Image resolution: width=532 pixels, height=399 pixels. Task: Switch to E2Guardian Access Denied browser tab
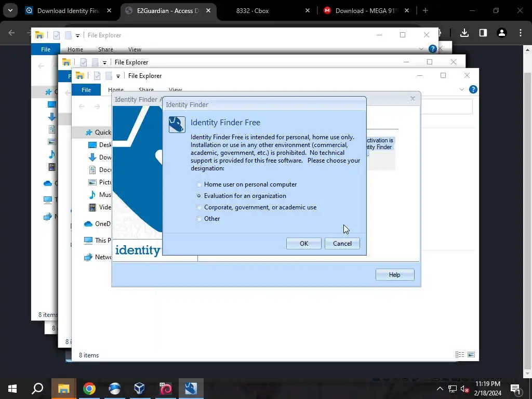pyautogui.click(x=168, y=11)
